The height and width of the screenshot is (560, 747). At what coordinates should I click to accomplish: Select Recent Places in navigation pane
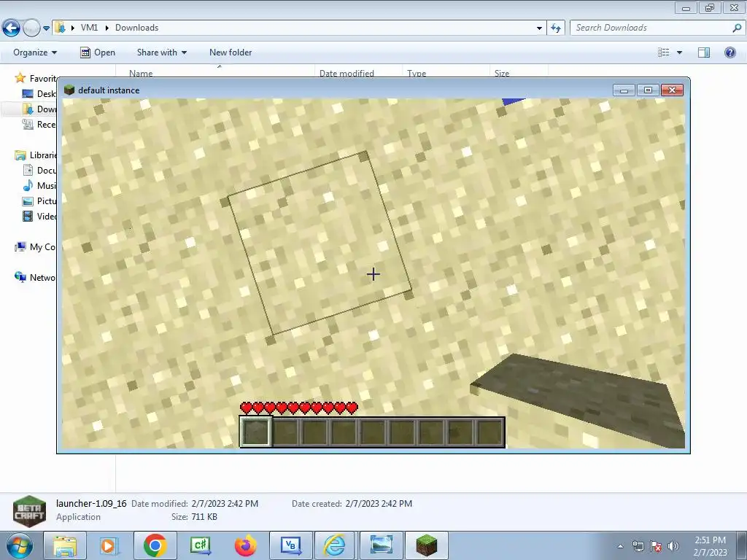tap(39, 124)
